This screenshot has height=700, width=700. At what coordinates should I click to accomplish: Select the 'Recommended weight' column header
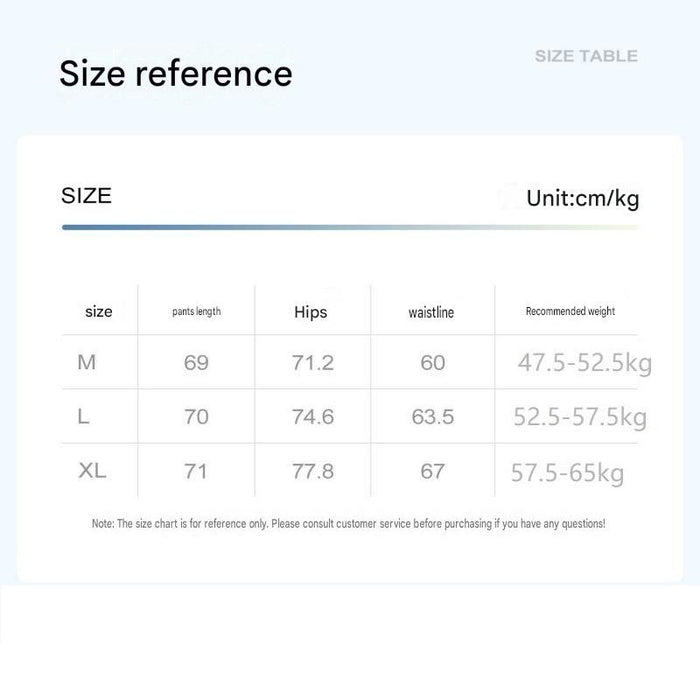click(570, 311)
